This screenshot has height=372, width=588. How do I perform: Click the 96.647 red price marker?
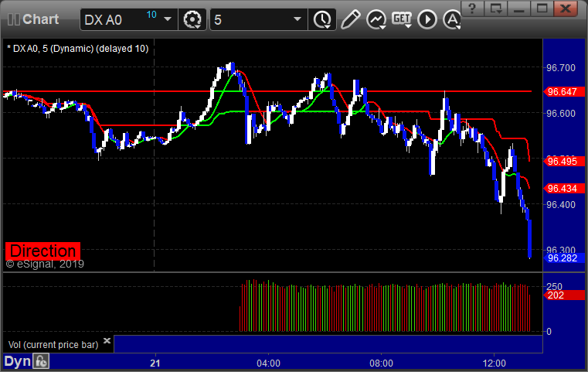564,91
